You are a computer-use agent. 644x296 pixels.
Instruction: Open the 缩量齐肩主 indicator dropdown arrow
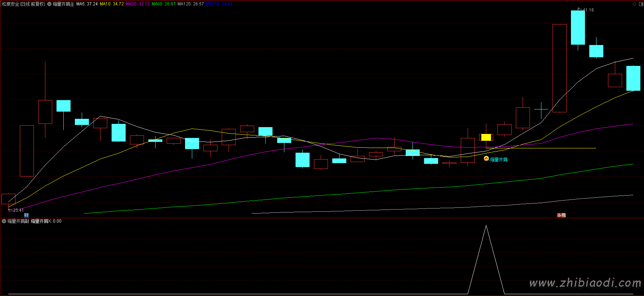49,4
